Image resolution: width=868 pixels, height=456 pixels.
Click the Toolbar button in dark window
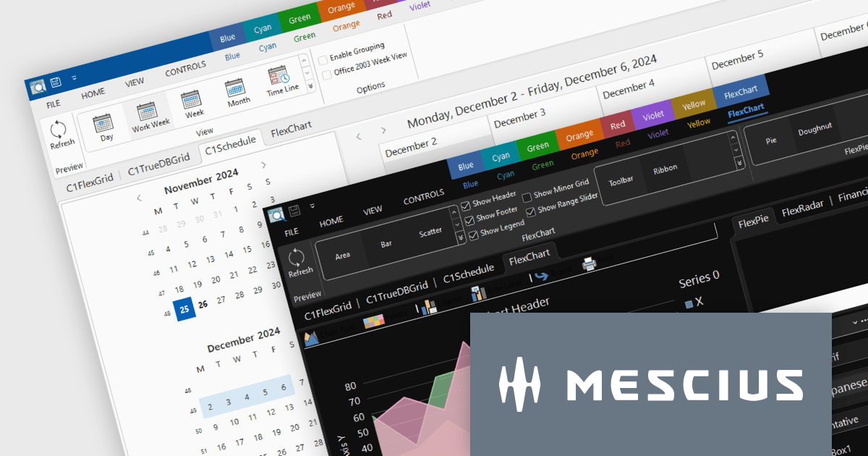tap(621, 180)
